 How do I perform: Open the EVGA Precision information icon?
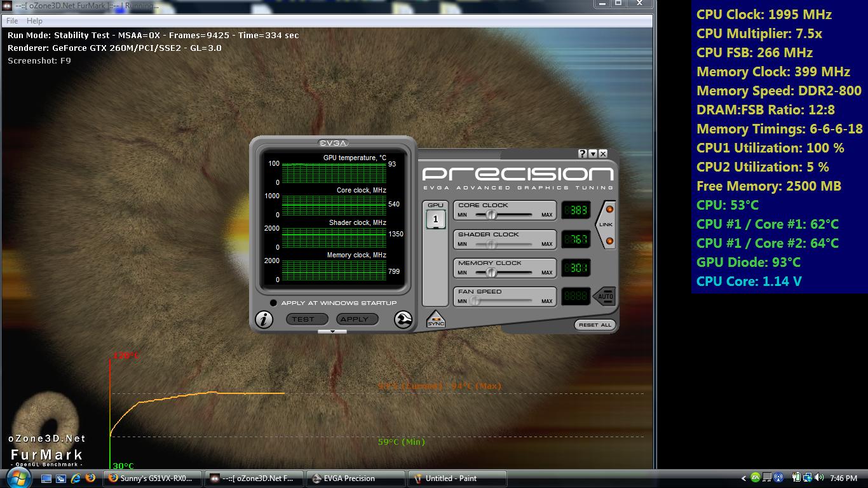pos(264,319)
